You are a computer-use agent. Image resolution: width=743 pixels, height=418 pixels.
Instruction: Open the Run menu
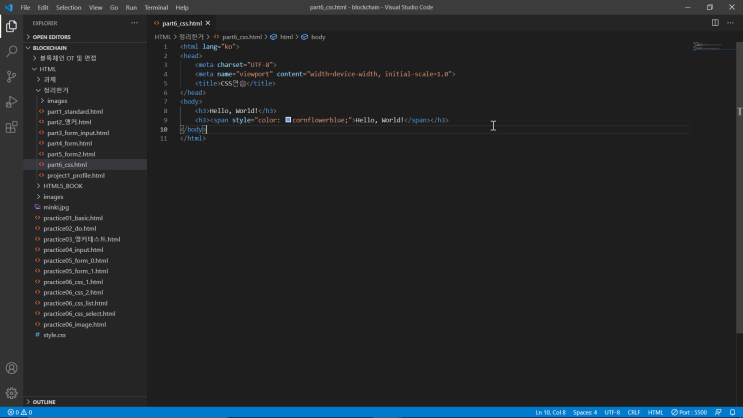(131, 8)
